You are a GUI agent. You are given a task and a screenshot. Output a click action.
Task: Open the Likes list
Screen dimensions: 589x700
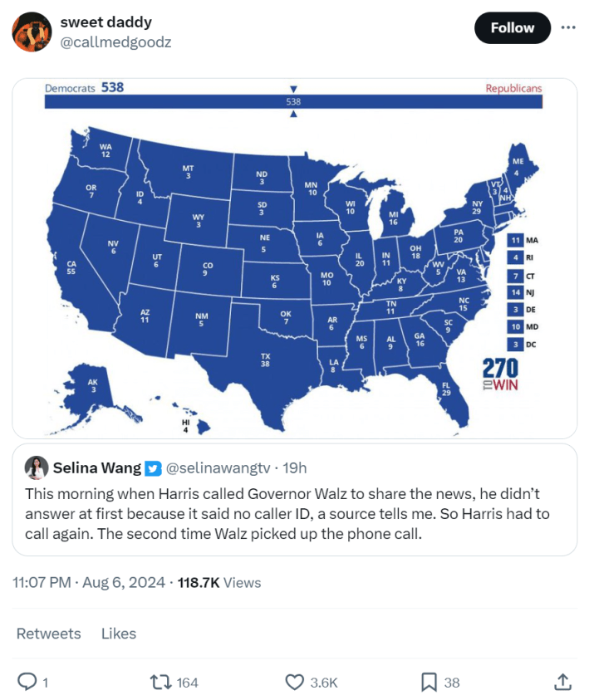(x=119, y=634)
